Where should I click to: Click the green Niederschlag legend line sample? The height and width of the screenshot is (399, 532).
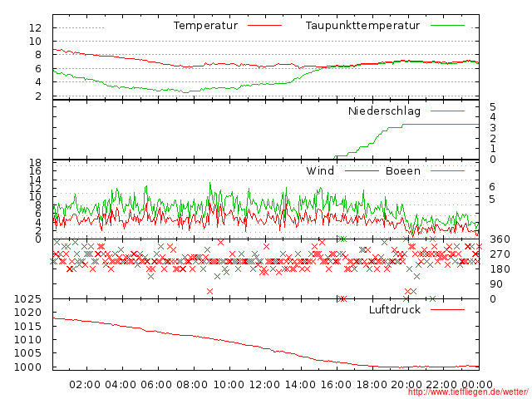click(447, 111)
